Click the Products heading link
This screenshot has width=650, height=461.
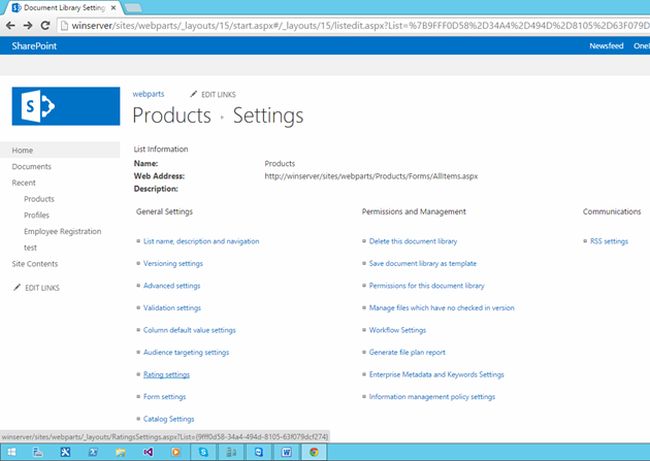coord(172,115)
